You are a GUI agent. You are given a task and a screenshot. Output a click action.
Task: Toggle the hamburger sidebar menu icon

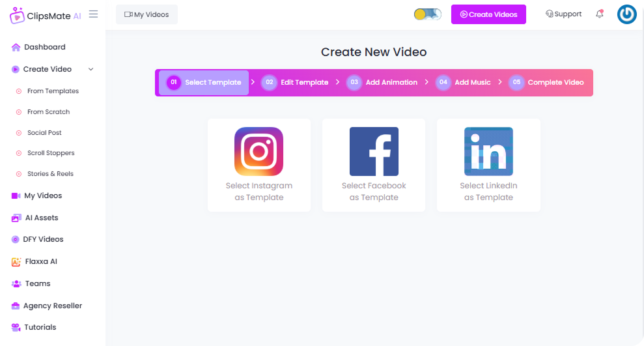pos(94,14)
